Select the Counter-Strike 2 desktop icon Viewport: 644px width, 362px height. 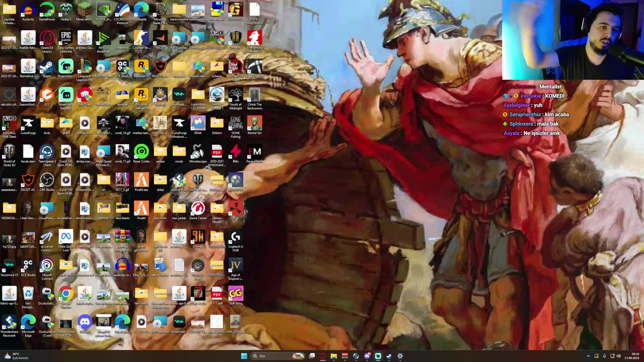[141, 41]
